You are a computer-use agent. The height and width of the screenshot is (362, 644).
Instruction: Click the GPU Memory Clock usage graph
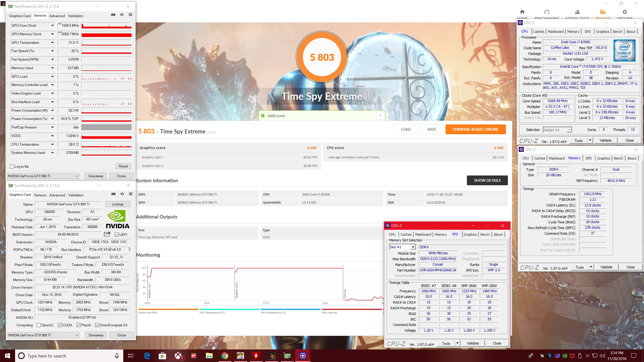106,34
